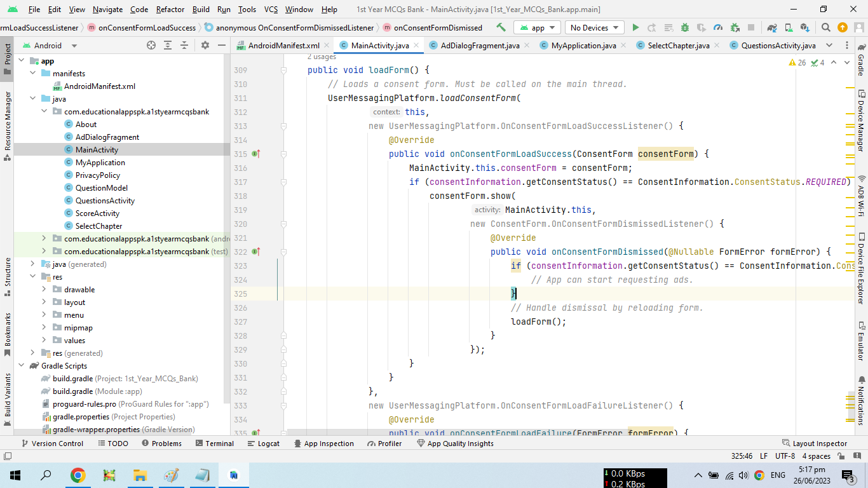Screen dimensions: 868x488
Task: Open Device Manager icon in top toolbar
Action: [789, 27]
